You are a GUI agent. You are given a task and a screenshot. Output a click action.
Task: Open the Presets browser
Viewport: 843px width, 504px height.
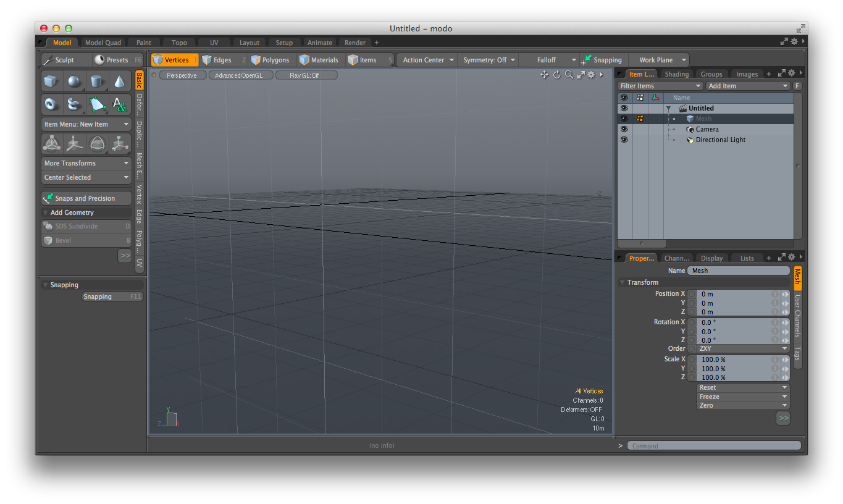coord(119,60)
